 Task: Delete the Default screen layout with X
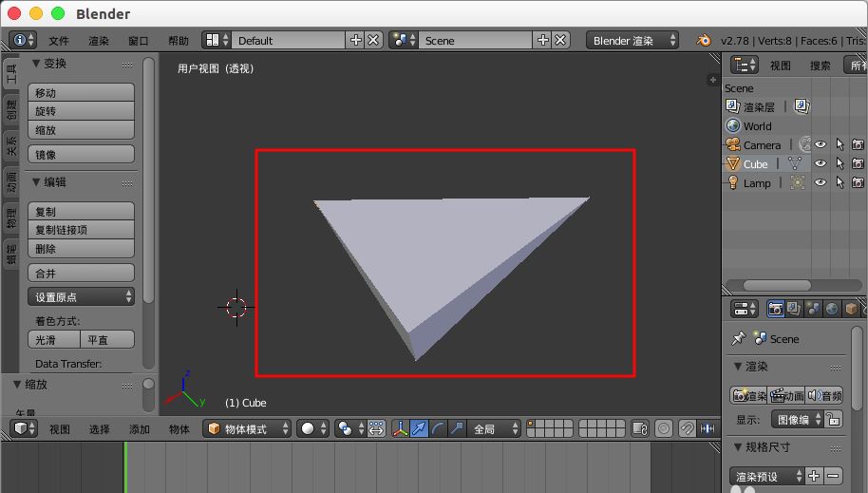[x=373, y=40]
